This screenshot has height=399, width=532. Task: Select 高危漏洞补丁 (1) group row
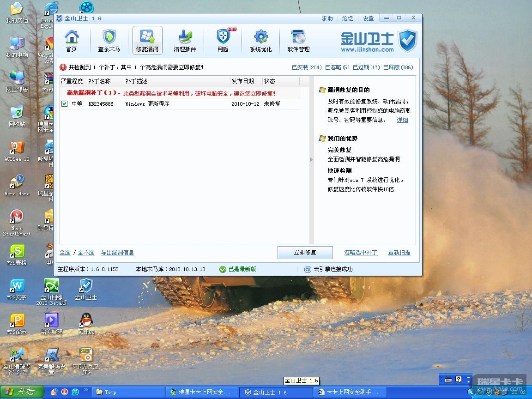180,93
